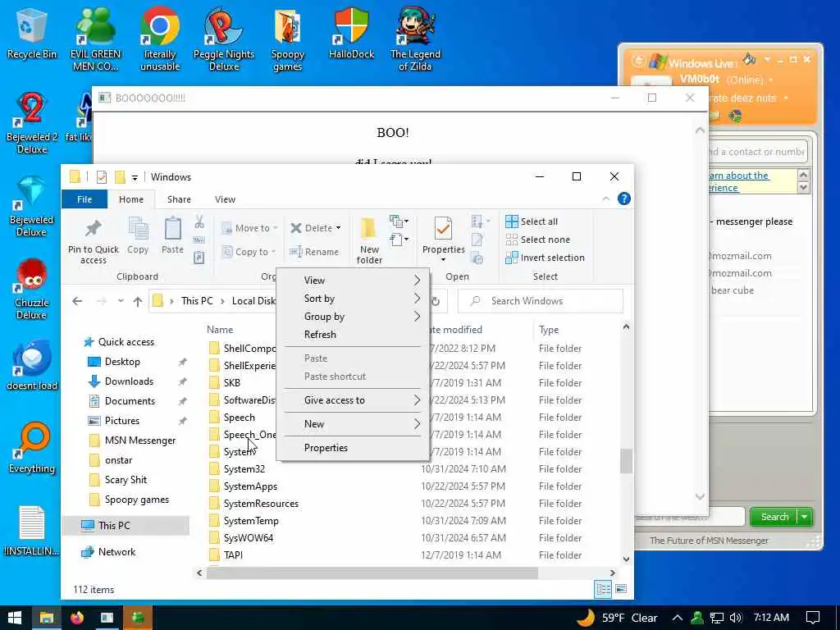Open the New submenu in context menu
The width and height of the screenshot is (840, 630).
click(x=353, y=424)
